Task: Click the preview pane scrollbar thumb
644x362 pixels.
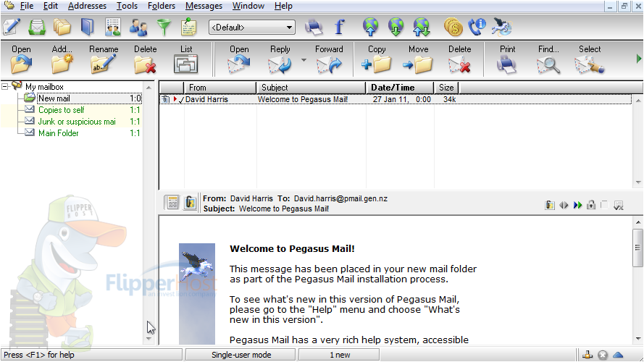Action: pos(637,248)
